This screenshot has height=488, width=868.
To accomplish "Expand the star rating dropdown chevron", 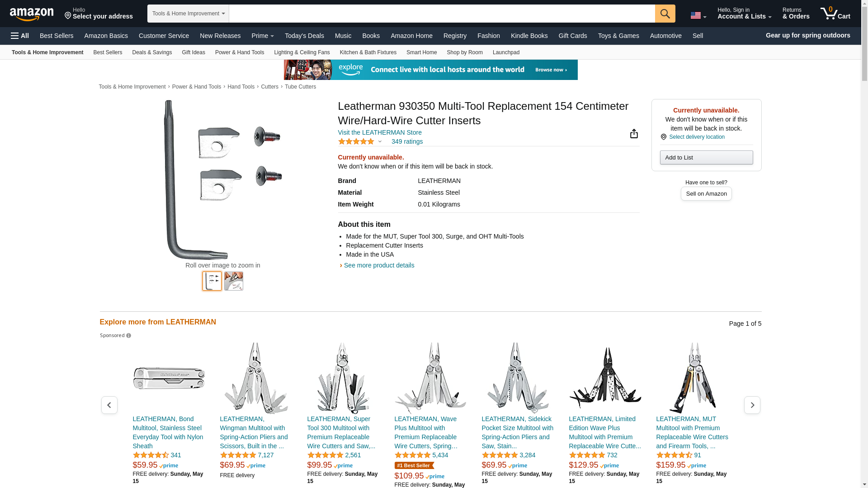I will [x=380, y=141].
